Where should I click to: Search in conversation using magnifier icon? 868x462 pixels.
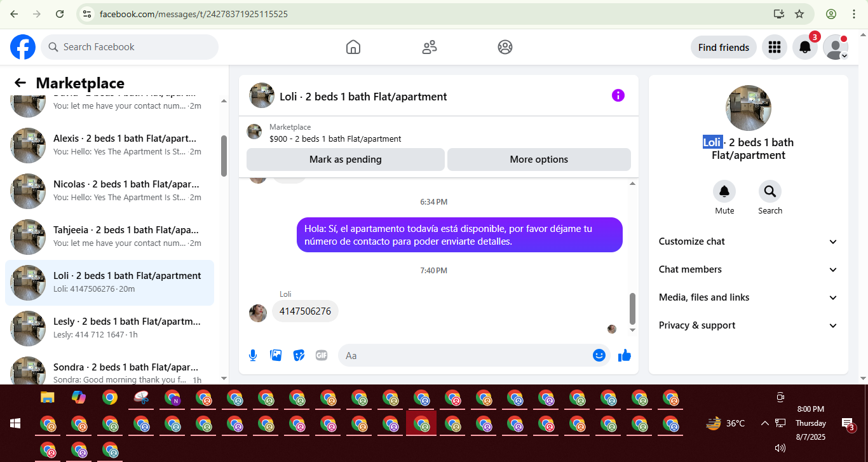[770, 191]
